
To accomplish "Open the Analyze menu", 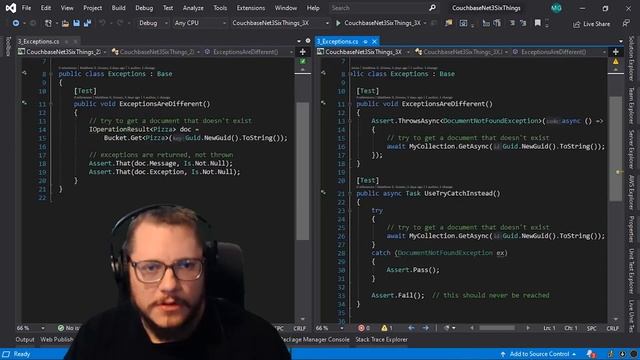I will [x=193, y=8].
